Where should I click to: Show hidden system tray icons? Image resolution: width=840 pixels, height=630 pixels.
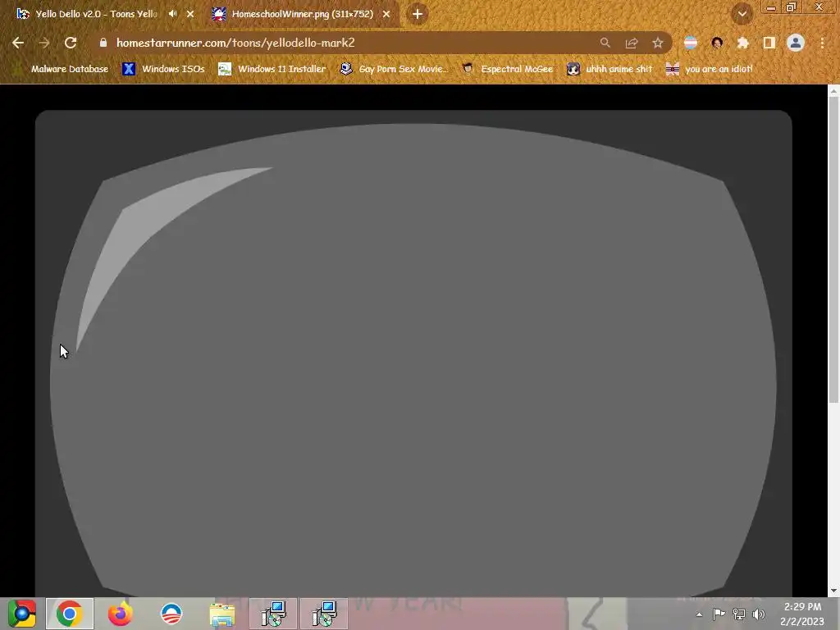tap(699, 614)
